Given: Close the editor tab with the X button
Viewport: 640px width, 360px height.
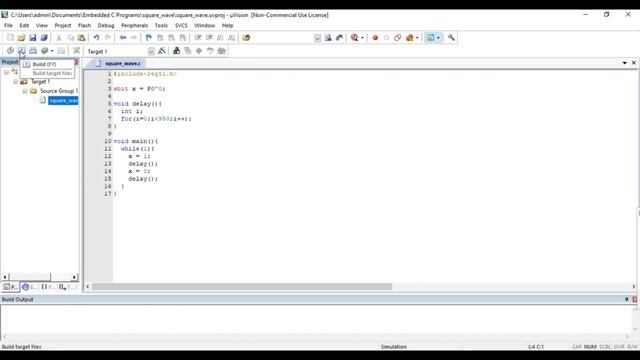Looking at the screenshot, I should (633, 63).
